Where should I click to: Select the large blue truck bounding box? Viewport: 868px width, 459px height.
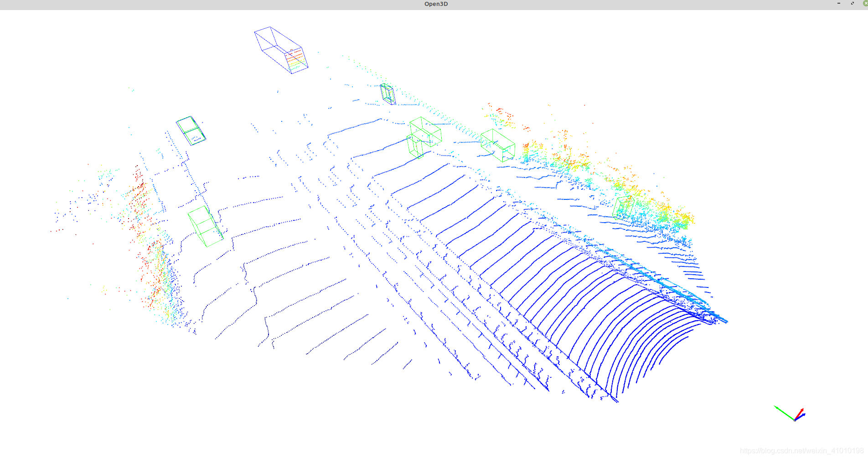(x=280, y=48)
